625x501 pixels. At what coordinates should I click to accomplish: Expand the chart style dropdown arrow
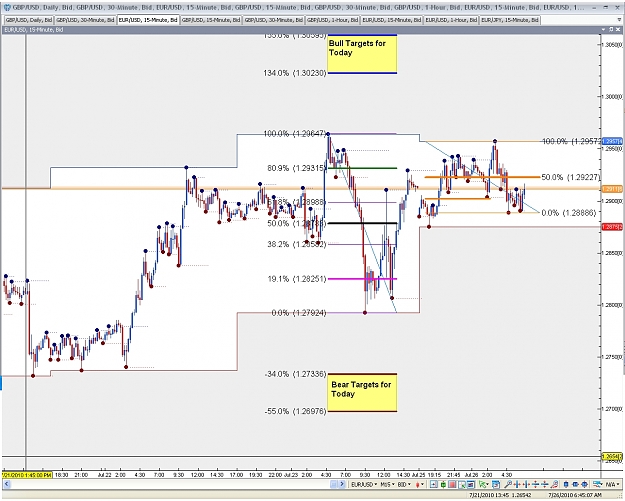pyautogui.click(x=423, y=484)
